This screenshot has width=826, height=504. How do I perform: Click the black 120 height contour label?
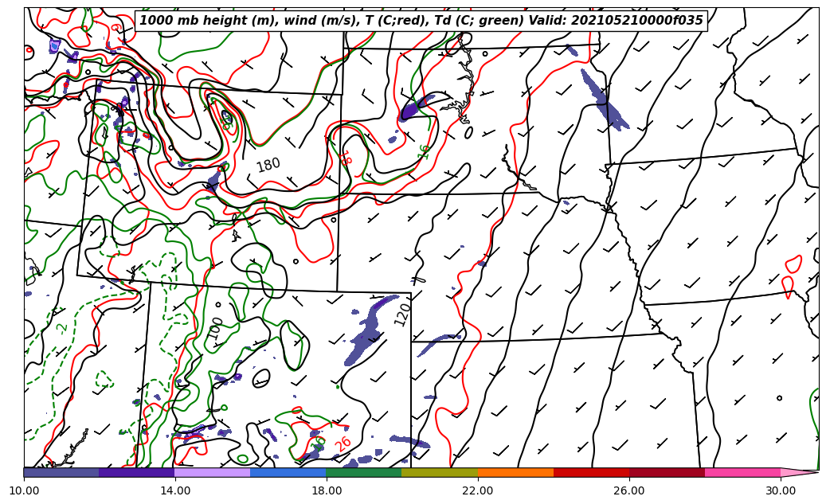(x=402, y=314)
